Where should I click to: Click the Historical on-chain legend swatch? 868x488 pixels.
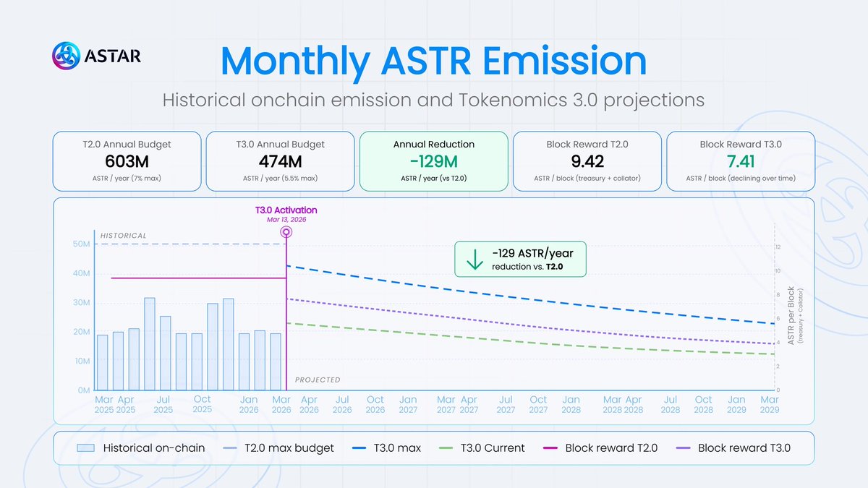86,448
